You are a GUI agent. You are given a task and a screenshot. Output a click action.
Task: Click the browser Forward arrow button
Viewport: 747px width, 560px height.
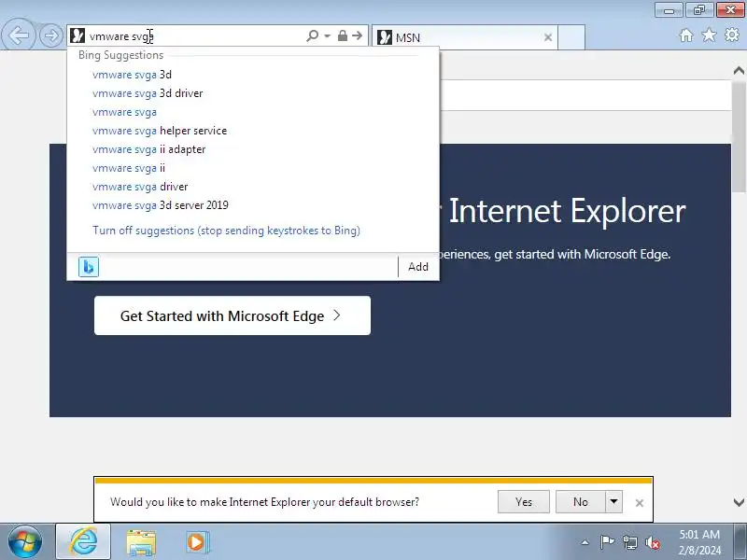(x=50, y=35)
